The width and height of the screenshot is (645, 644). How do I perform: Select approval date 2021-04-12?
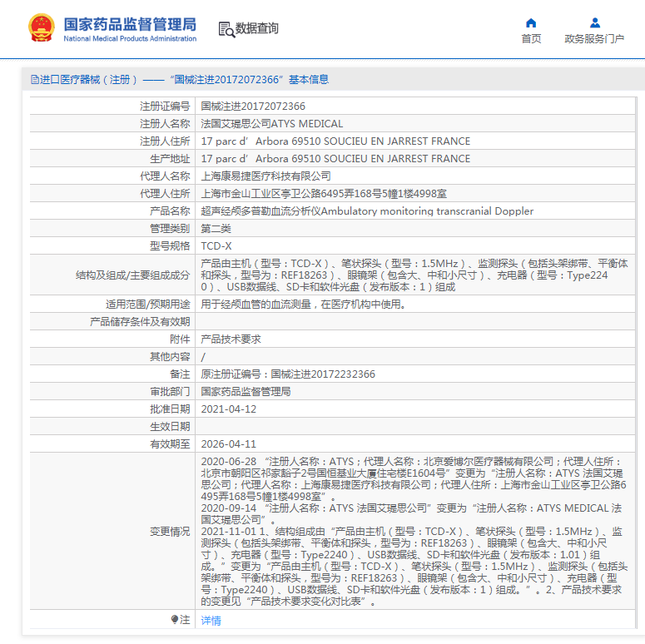click(x=228, y=409)
